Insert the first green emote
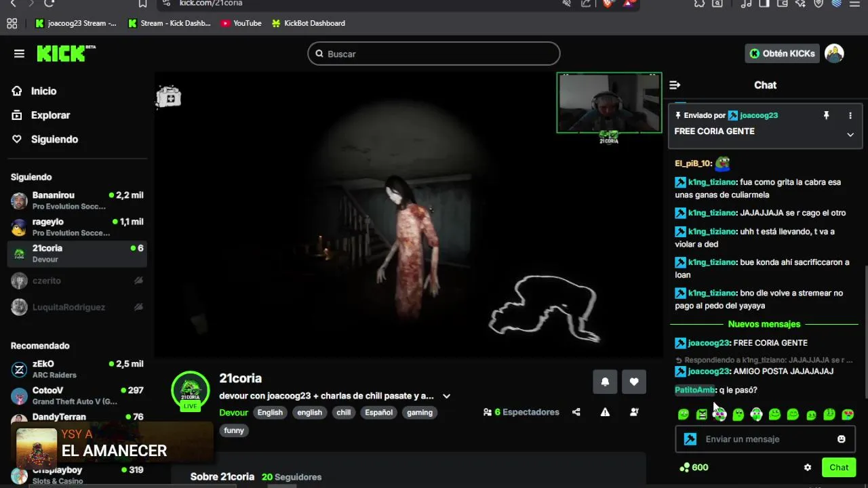This screenshot has height=488, width=868. click(684, 414)
